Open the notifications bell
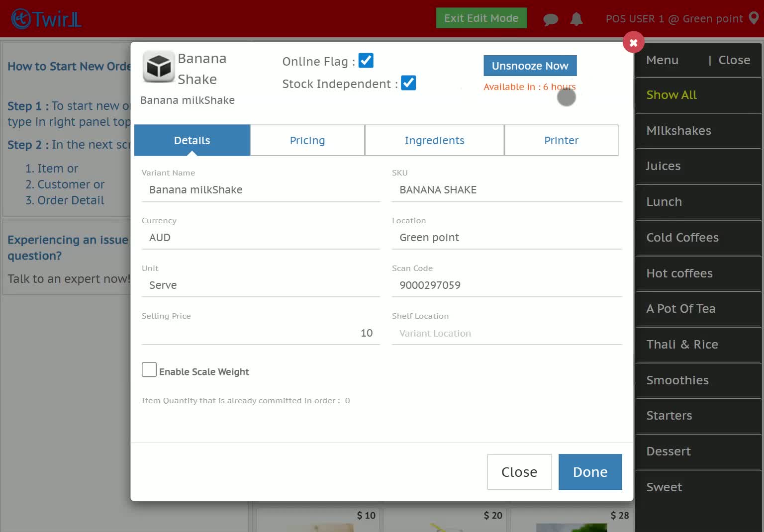Viewport: 764px width, 532px height. (x=576, y=19)
